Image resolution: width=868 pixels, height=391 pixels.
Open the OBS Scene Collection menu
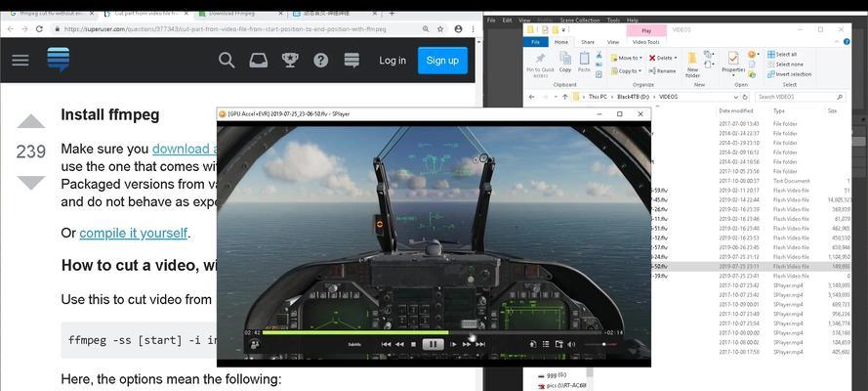tap(580, 20)
